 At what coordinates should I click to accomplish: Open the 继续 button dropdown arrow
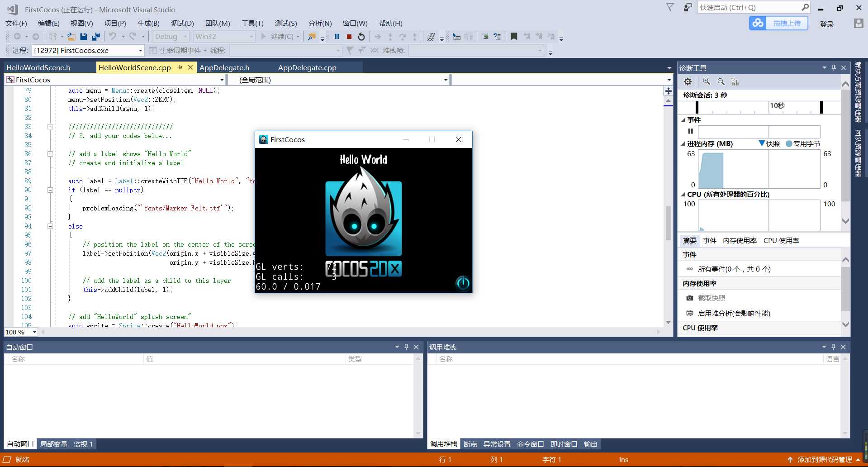pos(298,37)
